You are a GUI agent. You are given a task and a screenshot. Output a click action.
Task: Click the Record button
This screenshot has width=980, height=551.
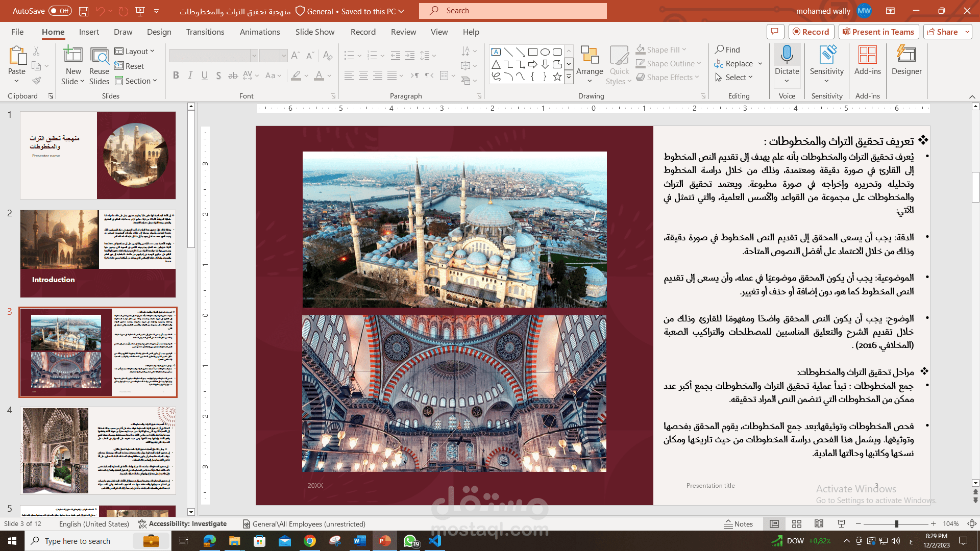811,32
